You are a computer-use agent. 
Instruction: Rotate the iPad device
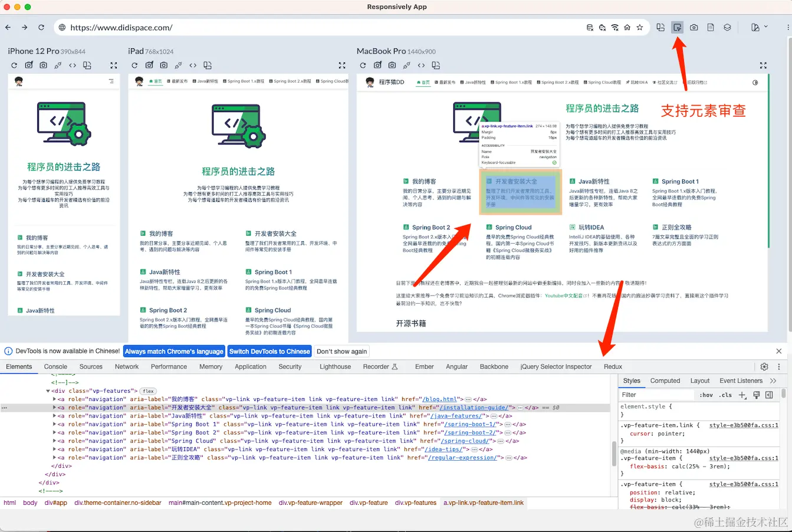(x=208, y=65)
